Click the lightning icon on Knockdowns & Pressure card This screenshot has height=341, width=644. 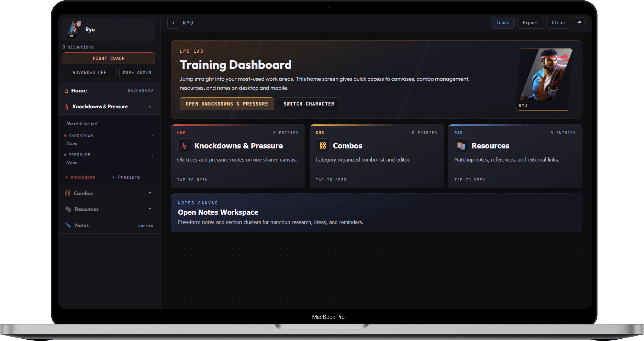point(184,145)
